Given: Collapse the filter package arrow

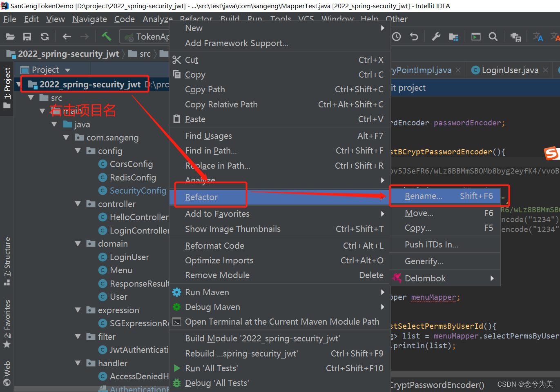Looking at the screenshot, I should point(78,336).
